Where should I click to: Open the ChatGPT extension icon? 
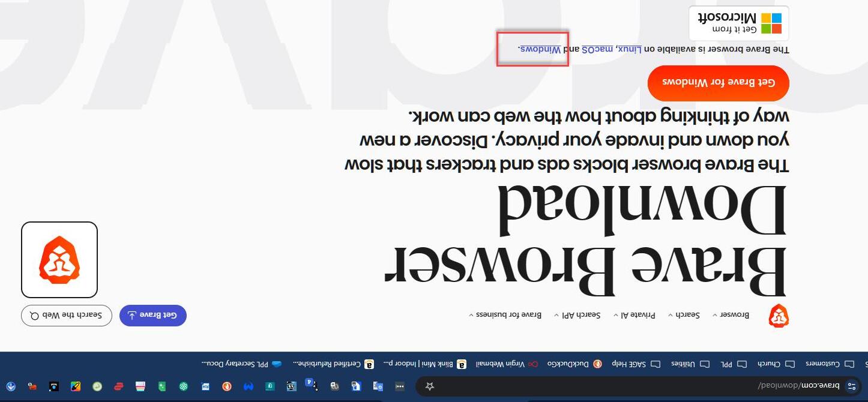tap(184, 386)
